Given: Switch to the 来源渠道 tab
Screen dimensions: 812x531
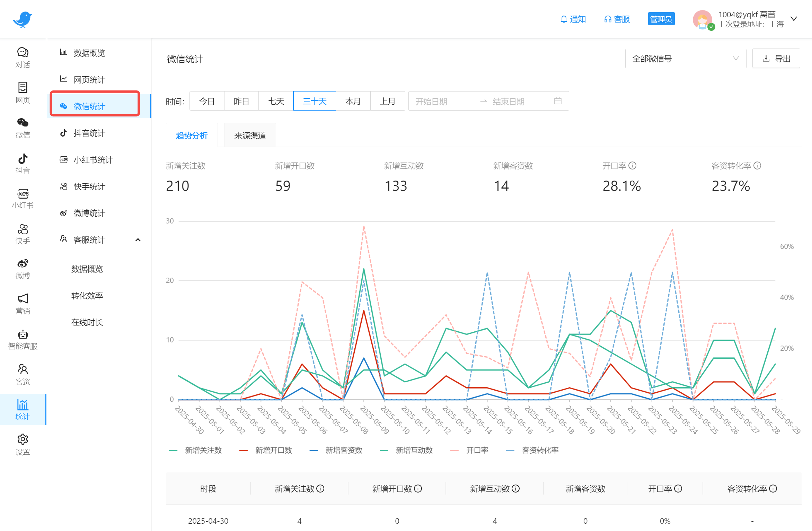Looking at the screenshot, I should point(250,136).
